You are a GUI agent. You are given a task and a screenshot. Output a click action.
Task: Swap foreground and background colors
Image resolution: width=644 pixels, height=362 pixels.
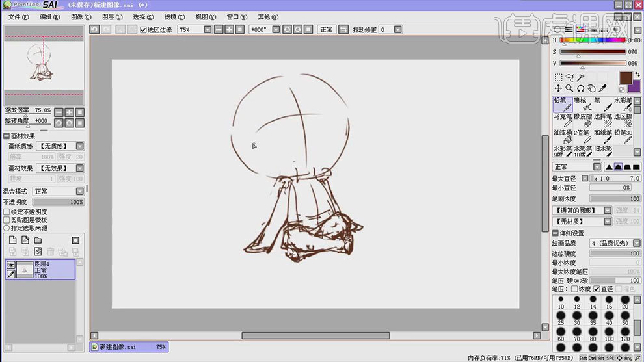tap(637, 75)
